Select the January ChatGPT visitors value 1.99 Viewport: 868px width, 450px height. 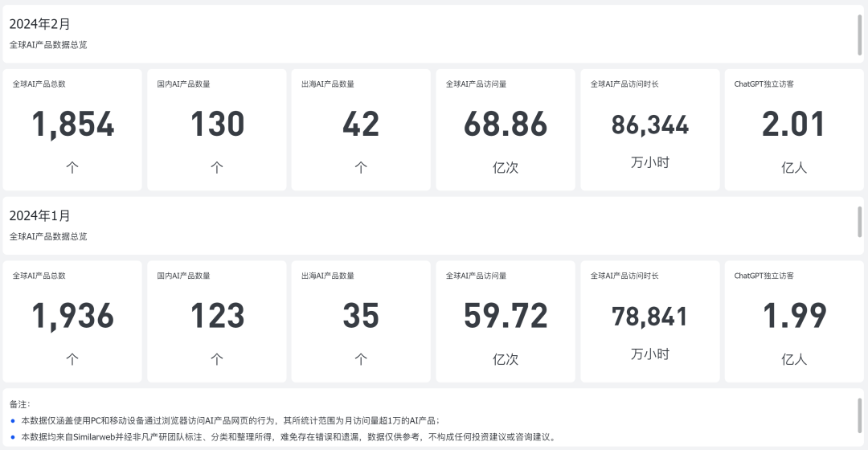coord(794,316)
